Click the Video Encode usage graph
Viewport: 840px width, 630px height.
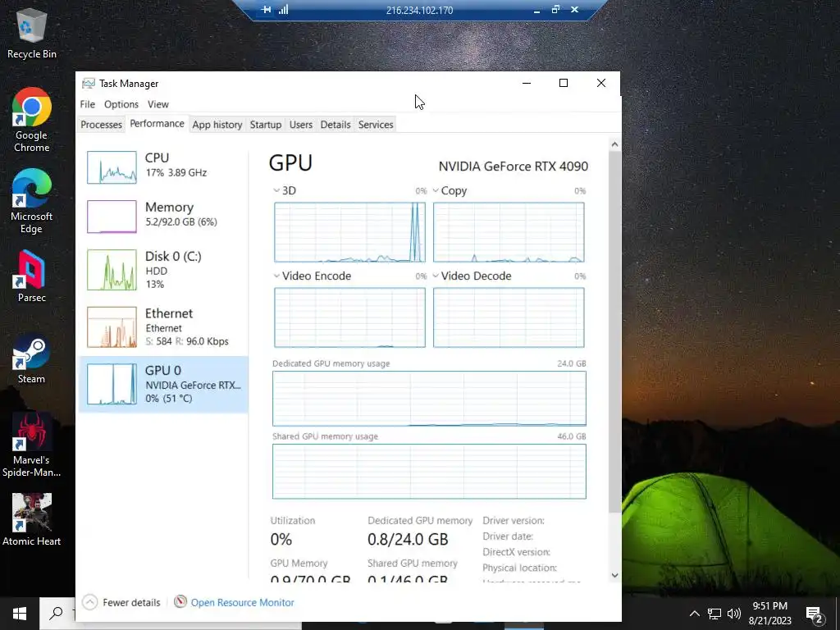tap(349, 317)
